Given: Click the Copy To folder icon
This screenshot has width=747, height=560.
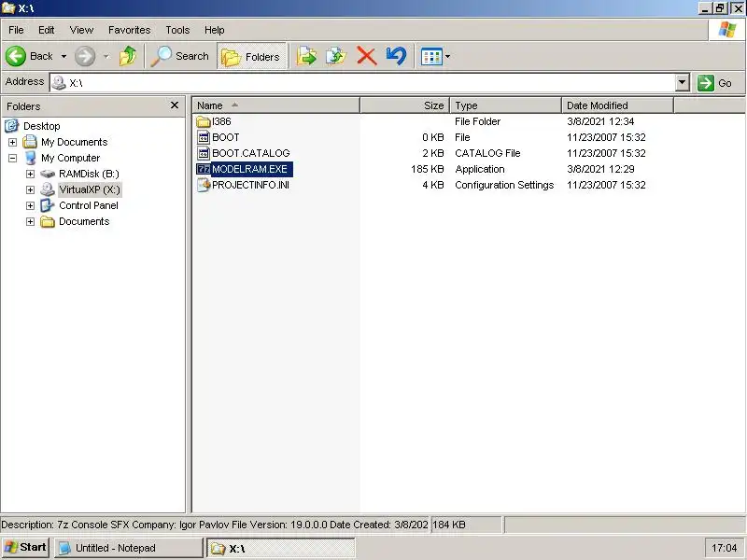Looking at the screenshot, I should [336, 56].
